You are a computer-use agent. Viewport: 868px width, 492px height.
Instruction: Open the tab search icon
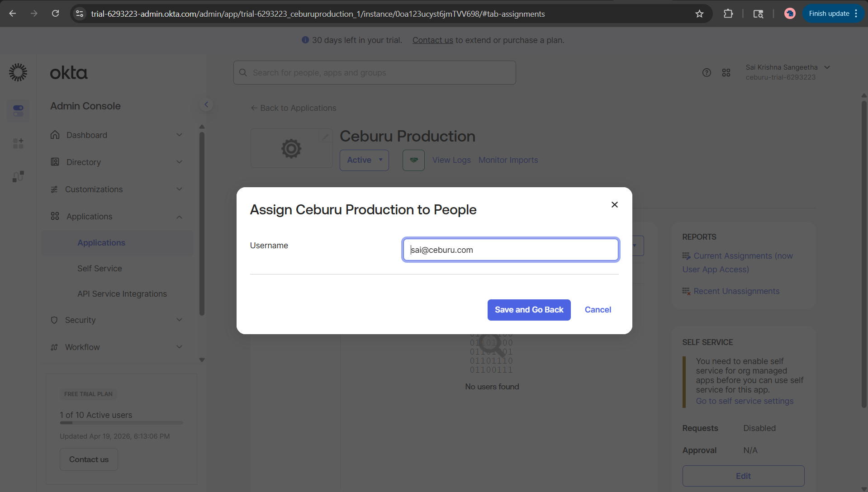tap(758, 14)
